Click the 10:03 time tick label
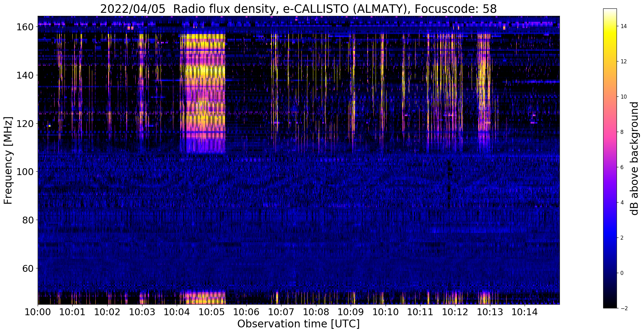The width and height of the screenshot is (644, 333). pos(142,312)
